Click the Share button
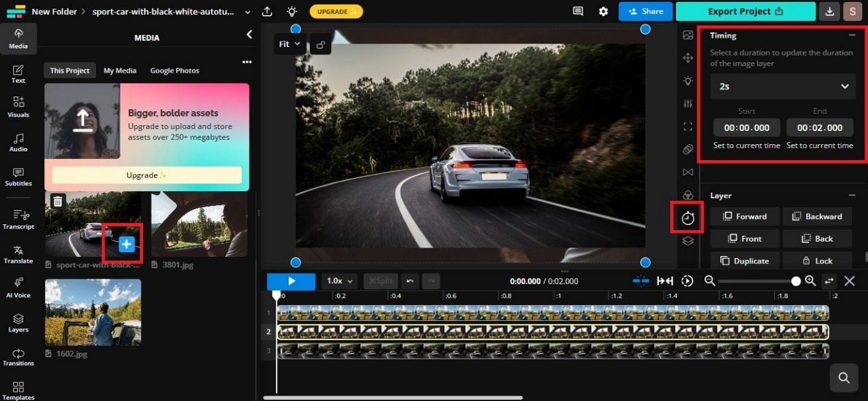 [x=646, y=11]
